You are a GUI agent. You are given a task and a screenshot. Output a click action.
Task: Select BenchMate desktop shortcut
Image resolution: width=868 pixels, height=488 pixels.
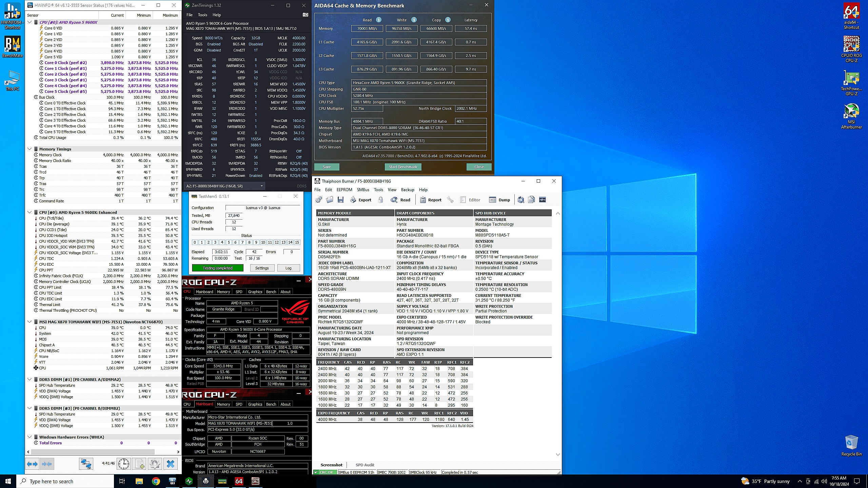pos(13,47)
